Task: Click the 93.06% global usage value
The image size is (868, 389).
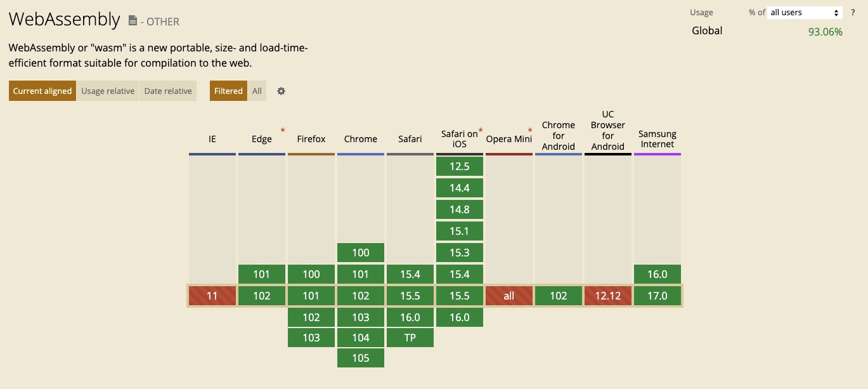Action: coord(825,32)
